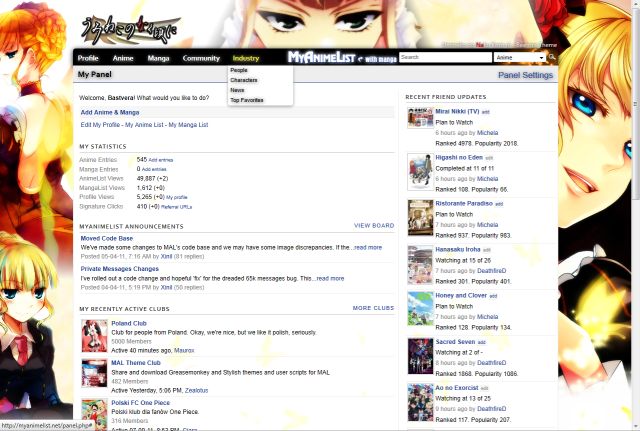Image resolution: width=640 pixels, height=431 pixels.
Task: Open Sacred Seven link
Action: click(455, 342)
